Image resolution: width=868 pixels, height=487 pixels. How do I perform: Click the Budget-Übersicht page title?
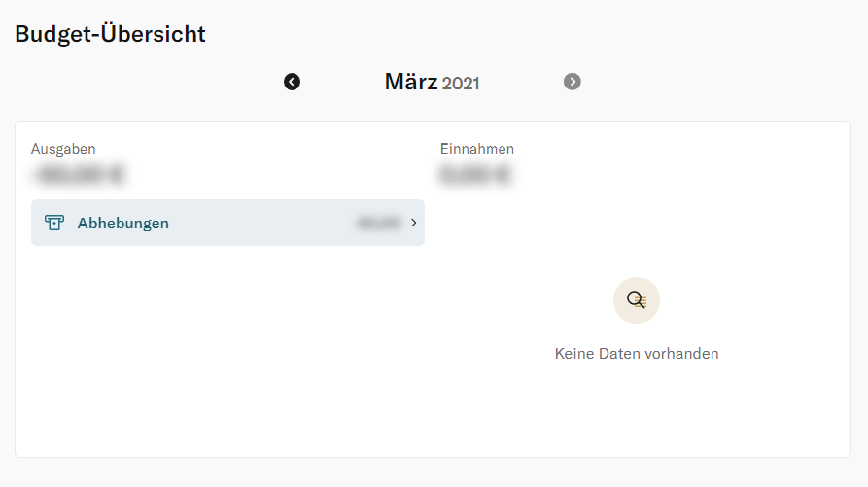tap(110, 34)
